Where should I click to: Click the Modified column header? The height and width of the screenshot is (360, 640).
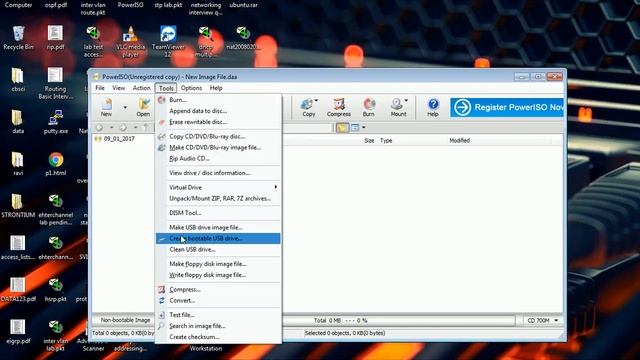coord(460,140)
